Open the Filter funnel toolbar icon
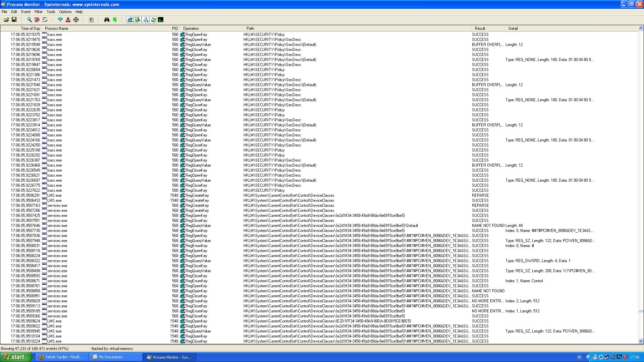Image resolution: width=644 pixels, height=362 pixels. (60, 20)
